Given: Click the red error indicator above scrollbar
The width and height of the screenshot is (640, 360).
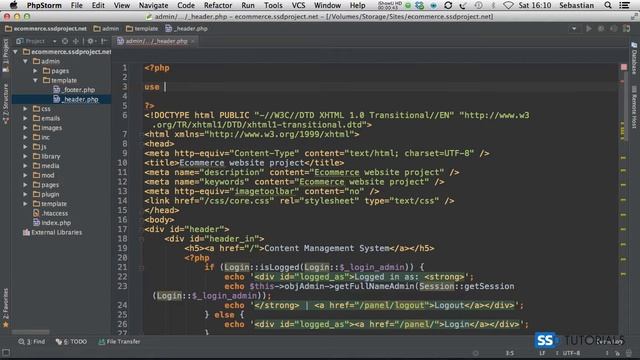Looking at the screenshot, I should point(624,67).
